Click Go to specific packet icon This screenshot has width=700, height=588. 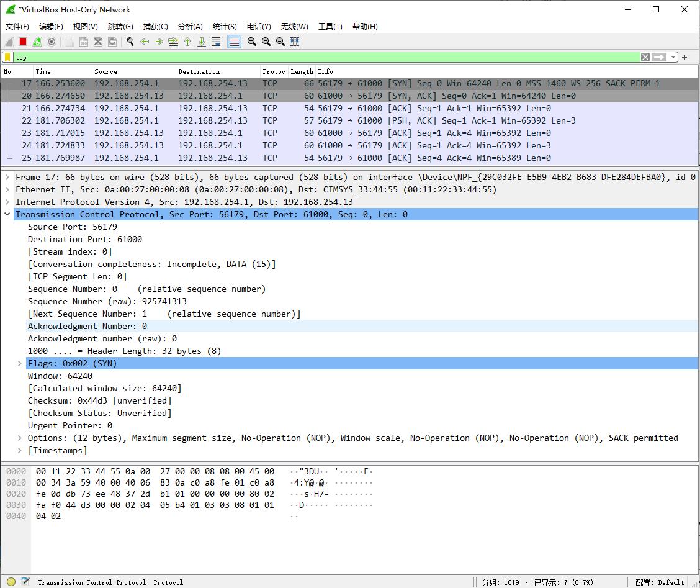click(x=173, y=42)
